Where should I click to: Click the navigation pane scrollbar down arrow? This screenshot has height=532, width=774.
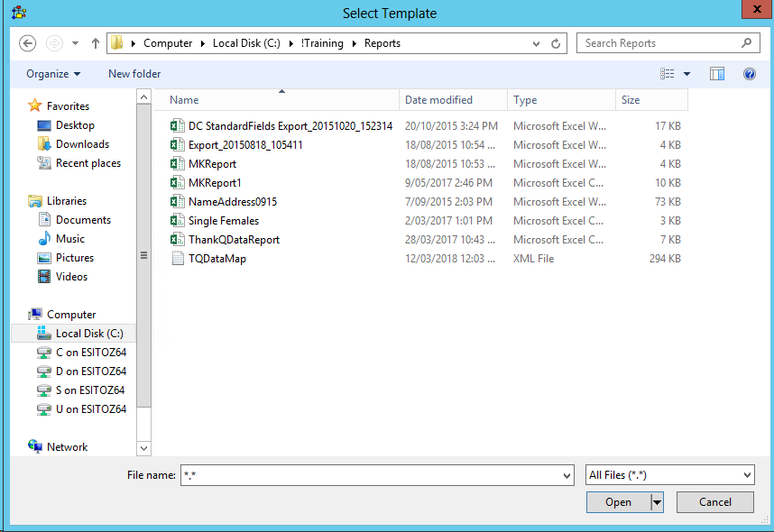[143, 449]
